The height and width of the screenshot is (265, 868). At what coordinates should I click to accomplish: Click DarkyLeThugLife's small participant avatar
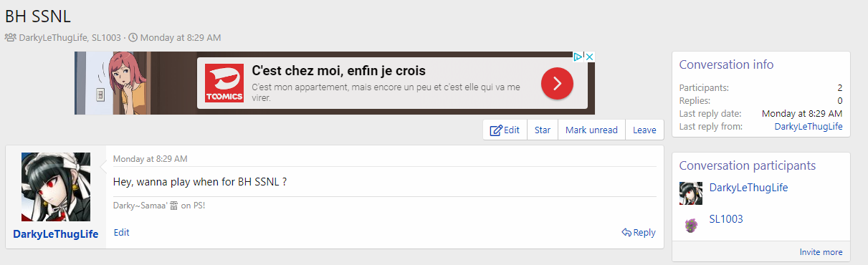tap(691, 193)
